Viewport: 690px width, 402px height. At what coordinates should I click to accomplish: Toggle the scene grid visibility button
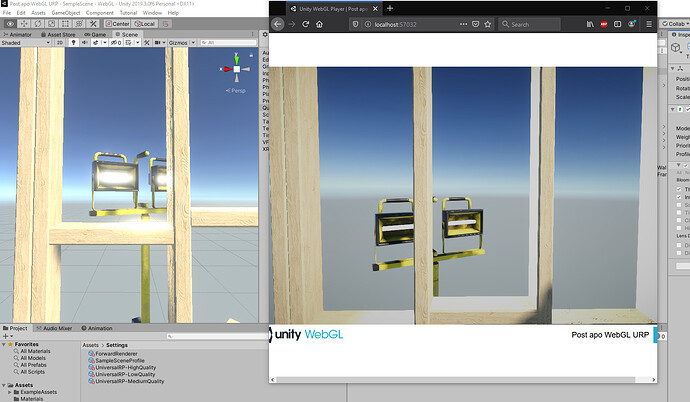(128, 43)
